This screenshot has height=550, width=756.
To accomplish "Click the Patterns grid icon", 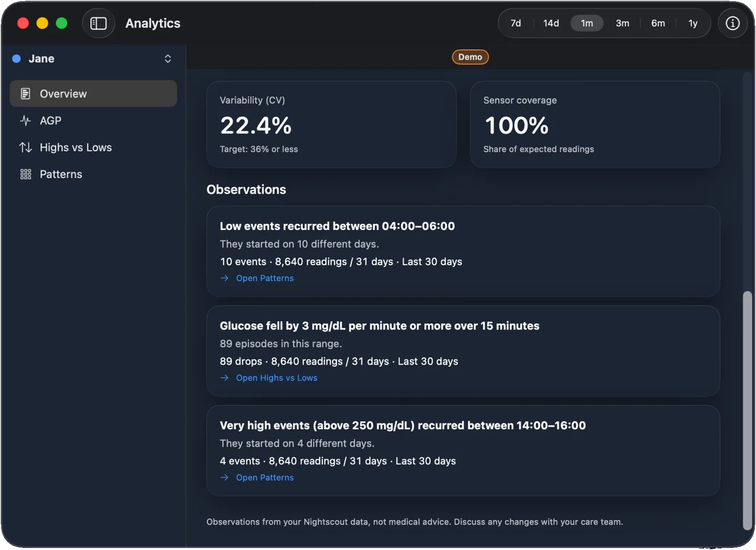I will pos(25,174).
